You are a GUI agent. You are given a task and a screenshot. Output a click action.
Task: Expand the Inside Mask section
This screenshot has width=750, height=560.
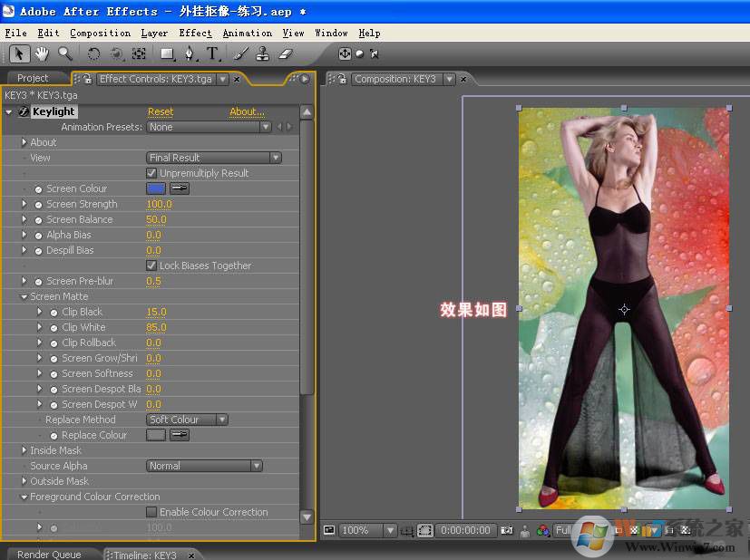click(x=24, y=450)
